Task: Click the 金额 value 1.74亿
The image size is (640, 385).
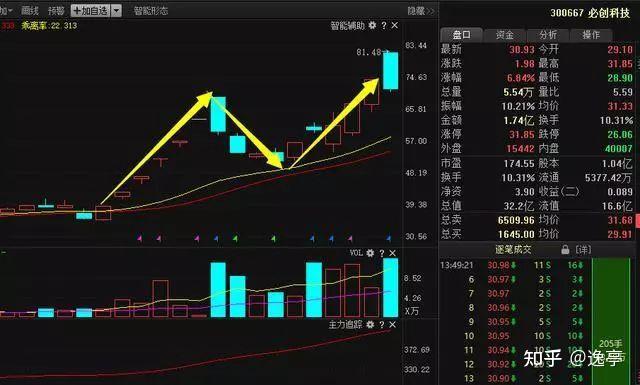Action: (518, 120)
